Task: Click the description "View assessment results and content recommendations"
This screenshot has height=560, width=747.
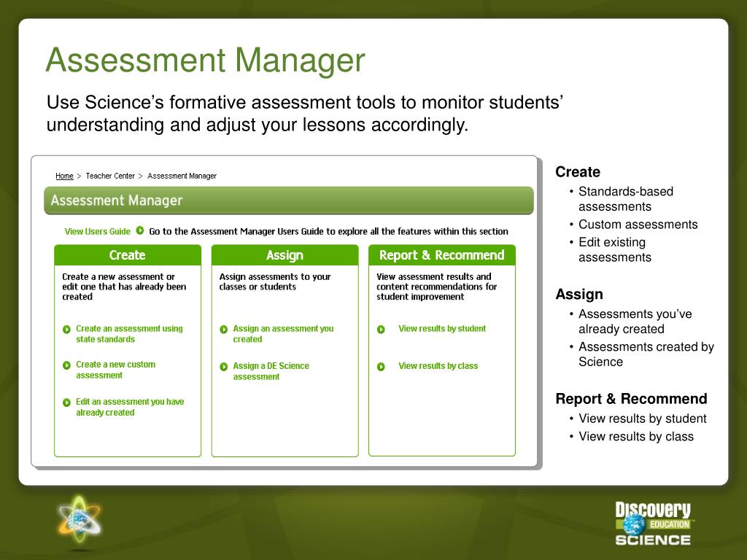Action: pyautogui.click(x=436, y=287)
